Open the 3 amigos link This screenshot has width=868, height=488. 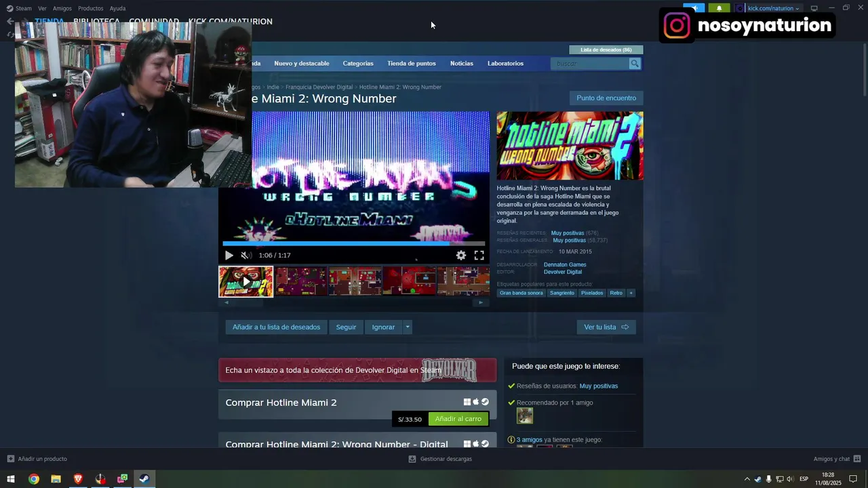click(x=530, y=439)
